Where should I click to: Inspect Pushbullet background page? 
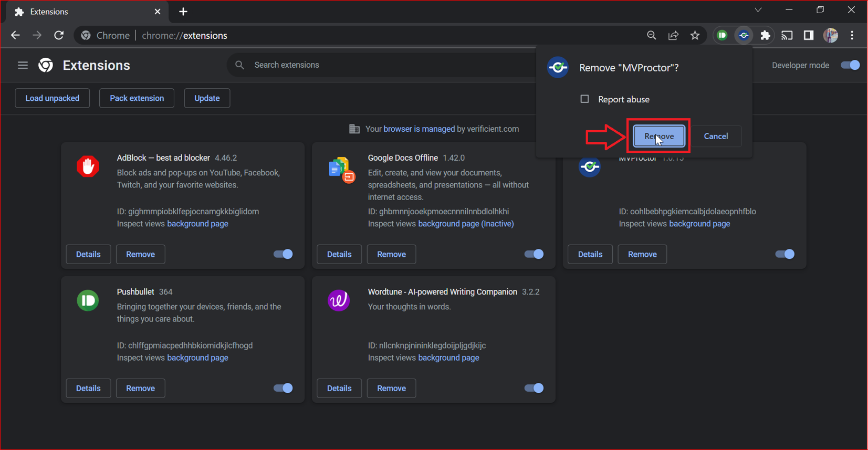197,358
